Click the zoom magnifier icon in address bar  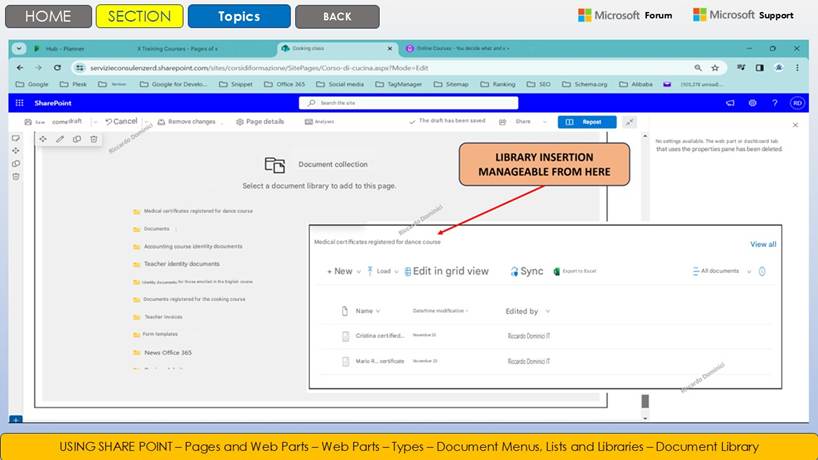698,68
